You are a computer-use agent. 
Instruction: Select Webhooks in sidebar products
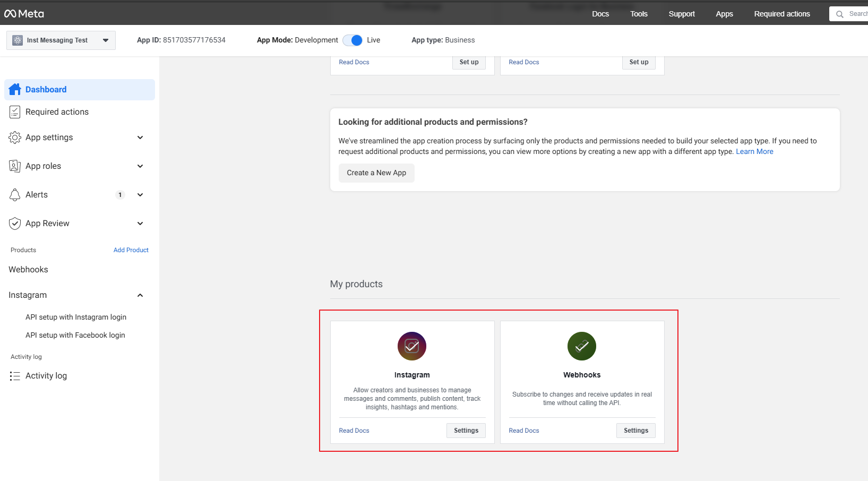(x=28, y=270)
